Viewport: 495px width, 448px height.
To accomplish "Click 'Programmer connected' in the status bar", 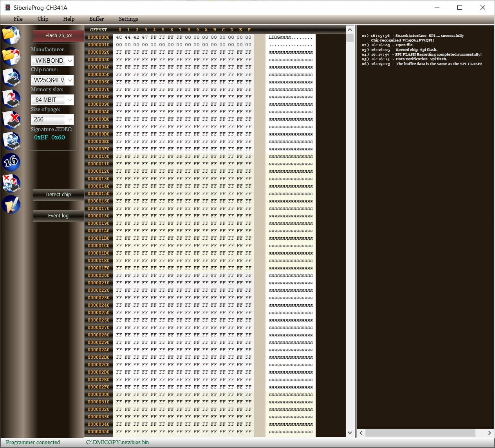I will [33, 442].
